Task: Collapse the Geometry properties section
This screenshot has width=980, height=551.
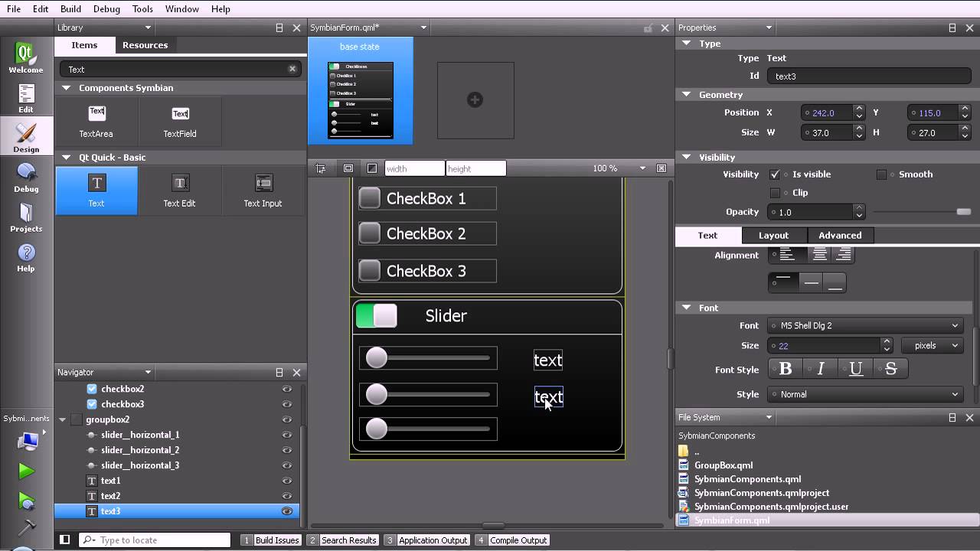Action: click(x=686, y=94)
